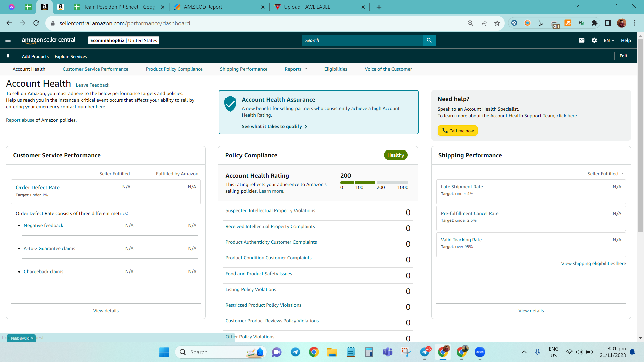The width and height of the screenshot is (644, 362).
Task: Click the view site information icon by the URL
Action: (x=52, y=23)
